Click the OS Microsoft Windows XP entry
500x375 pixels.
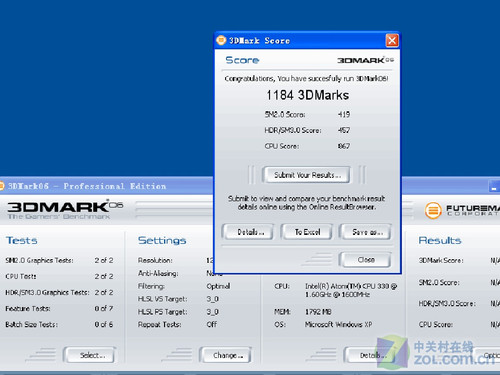[323, 324]
